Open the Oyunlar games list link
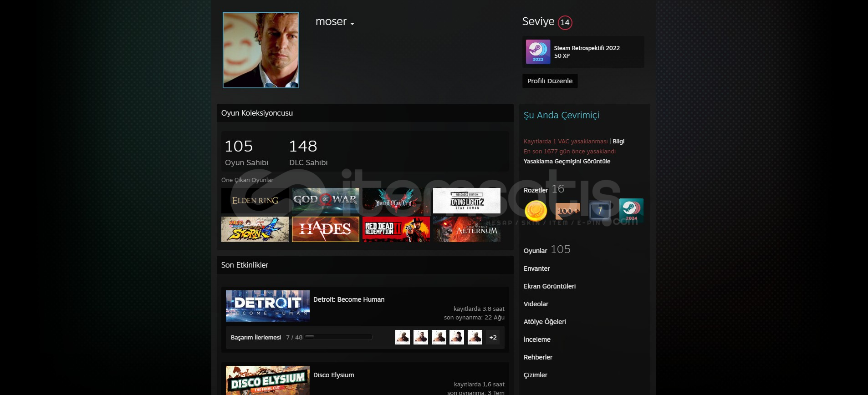The image size is (868, 395). click(536, 251)
